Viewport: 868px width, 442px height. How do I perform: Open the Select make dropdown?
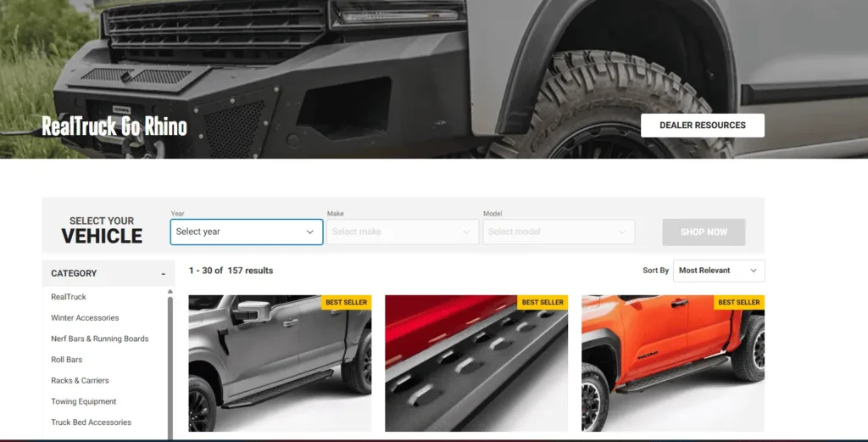(x=403, y=232)
